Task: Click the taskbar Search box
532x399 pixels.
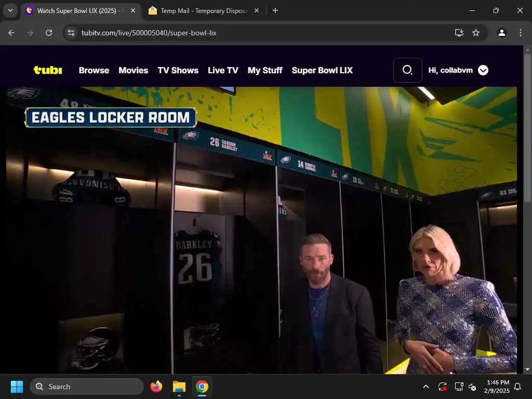Action: [87, 387]
